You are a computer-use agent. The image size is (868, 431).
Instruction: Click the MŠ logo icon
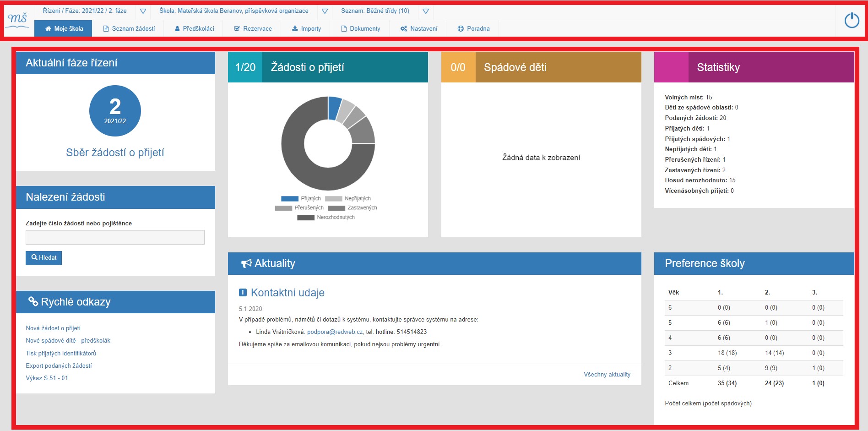pyautogui.click(x=18, y=20)
